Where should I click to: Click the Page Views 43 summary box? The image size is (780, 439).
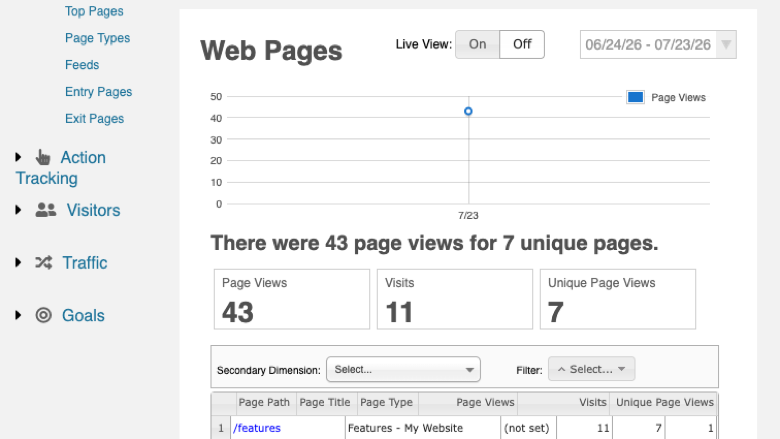[292, 299]
